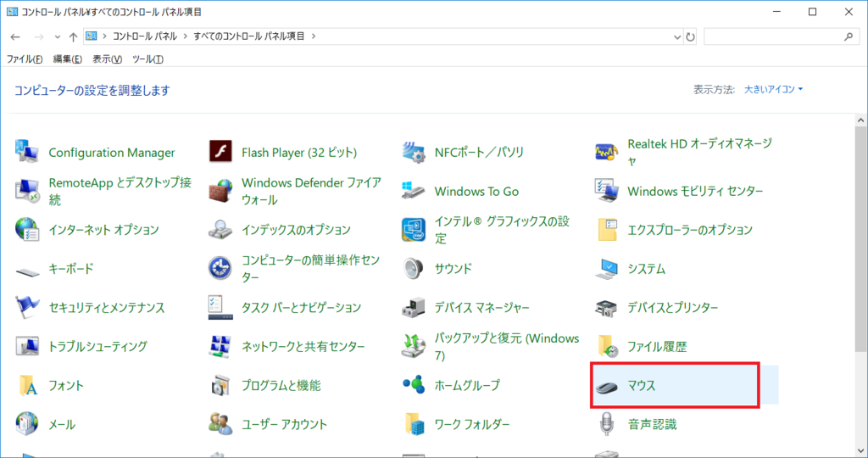This screenshot has width=868, height=458.
Task: Open the Windows To Go icon
Action: pyautogui.click(x=413, y=191)
